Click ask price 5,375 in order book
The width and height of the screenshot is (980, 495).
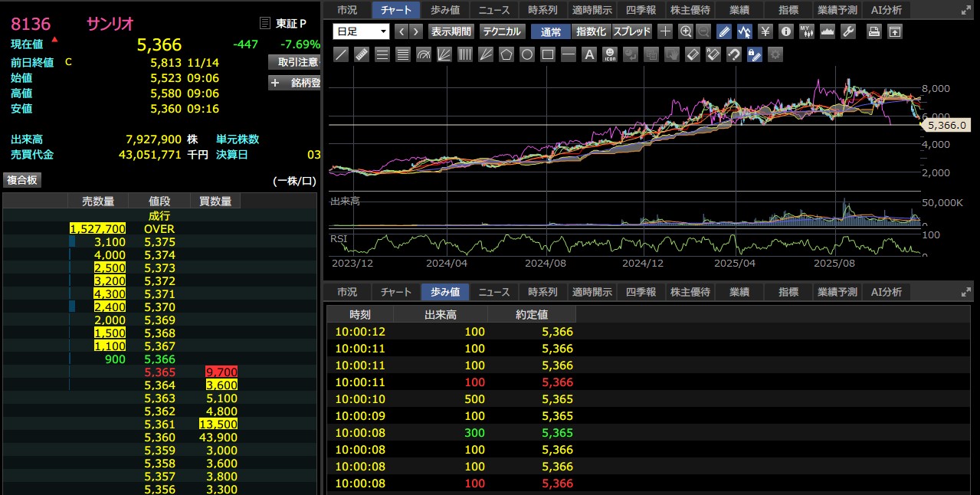pos(159,242)
